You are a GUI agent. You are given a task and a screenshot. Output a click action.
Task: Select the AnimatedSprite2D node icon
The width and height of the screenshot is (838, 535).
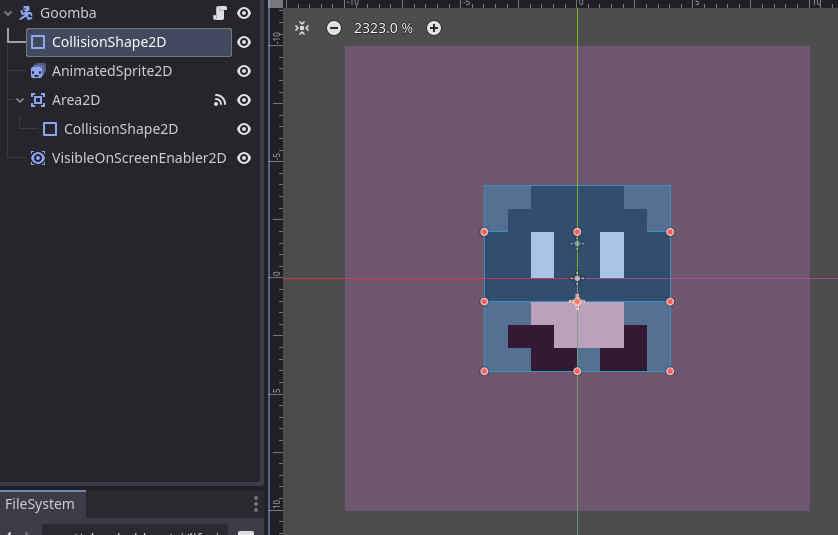click(38, 71)
